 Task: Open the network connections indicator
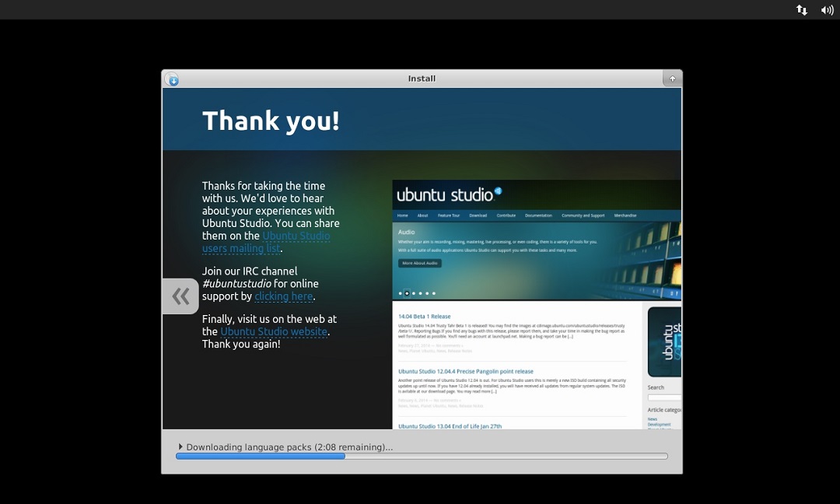pyautogui.click(x=801, y=9)
